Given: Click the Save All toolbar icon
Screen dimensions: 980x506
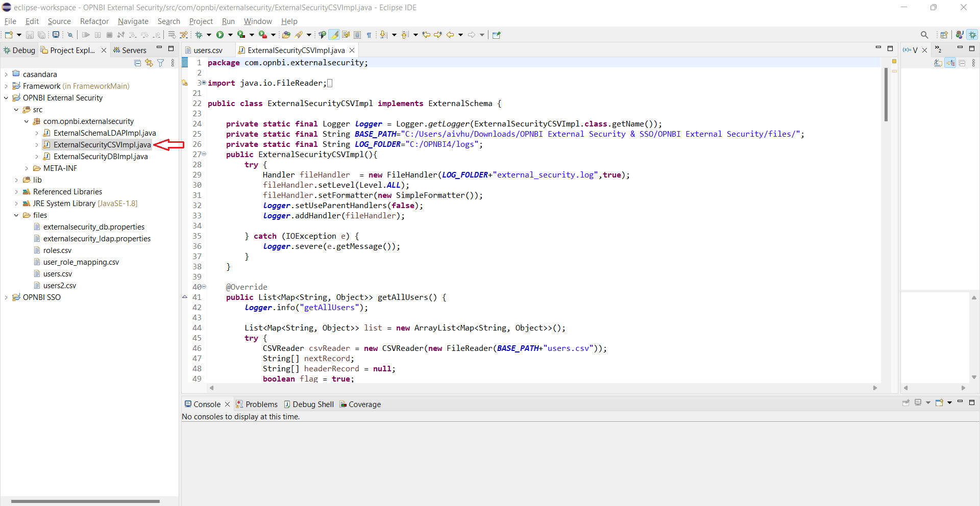Looking at the screenshot, I should (x=42, y=35).
